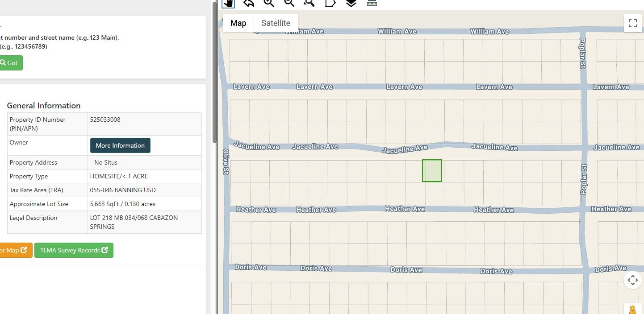Open the map layers tool
Image resolution: width=644 pixels, height=314 pixels.
[x=351, y=3]
